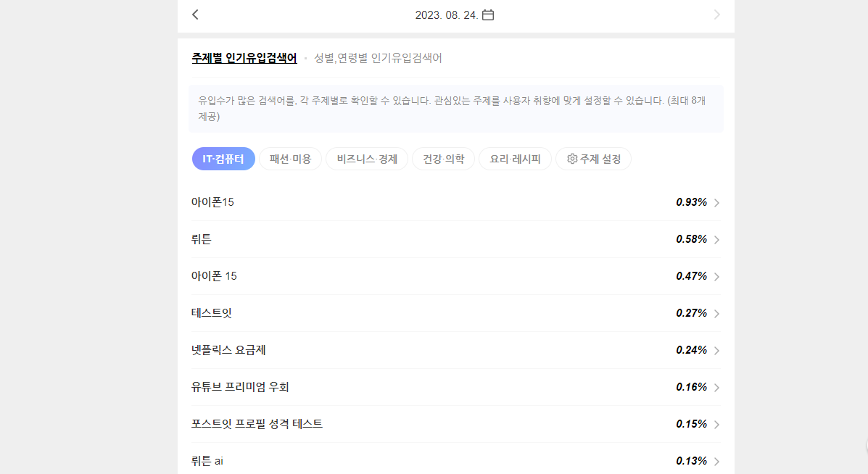The height and width of the screenshot is (474, 868).
Task: Click the info text starting 유입수가 많은 검색어를
Action: (x=452, y=109)
